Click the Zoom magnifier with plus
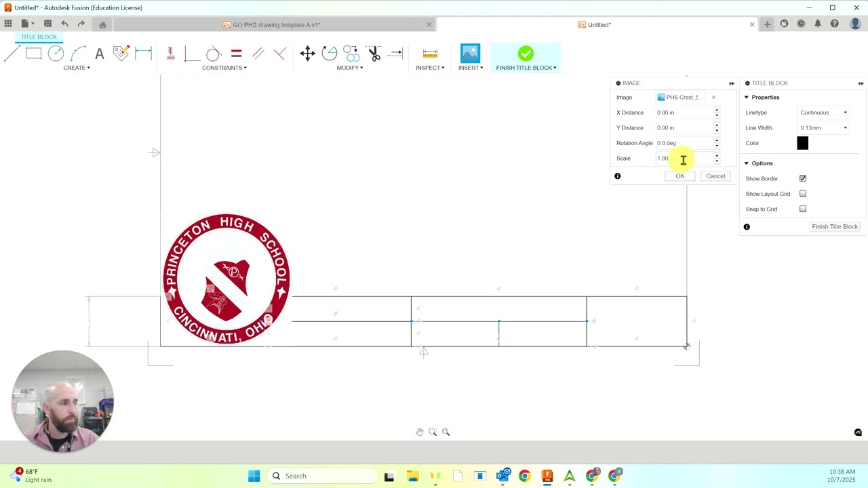Screen dimensions: 868x488 [x=446, y=432]
